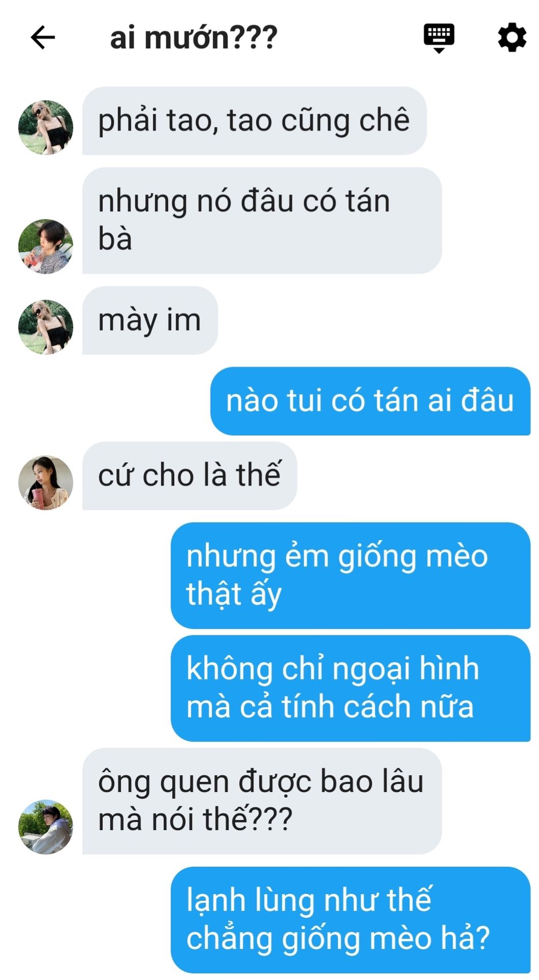Viewport: 539px width, 980px height.
Task: Tap message 'phải tao, tao cũng chê'
Action: [x=254, y=121]
